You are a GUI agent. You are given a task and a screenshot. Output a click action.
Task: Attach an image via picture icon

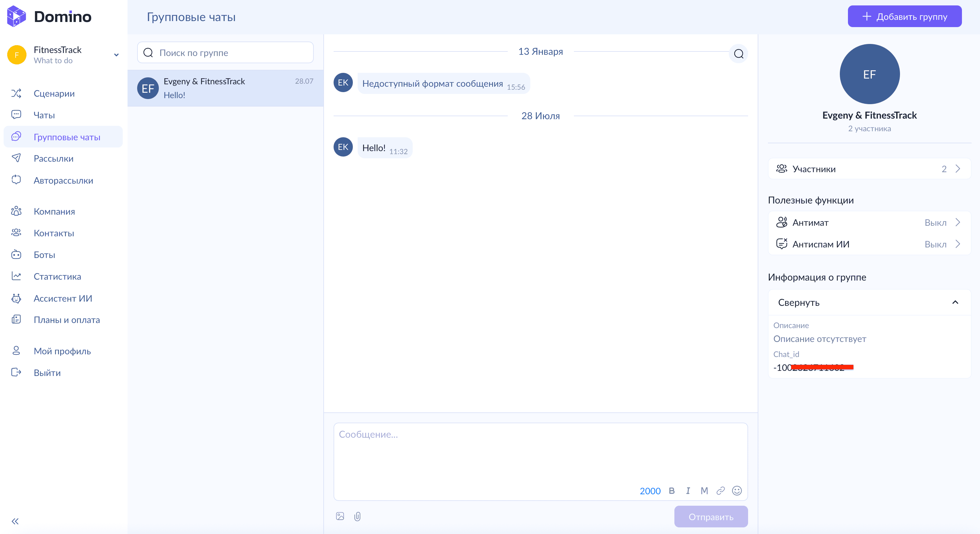(x=340, y=516)
